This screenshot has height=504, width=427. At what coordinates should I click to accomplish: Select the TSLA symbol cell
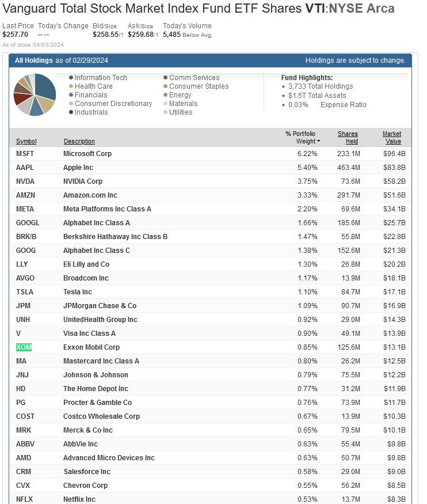[25, 292]
